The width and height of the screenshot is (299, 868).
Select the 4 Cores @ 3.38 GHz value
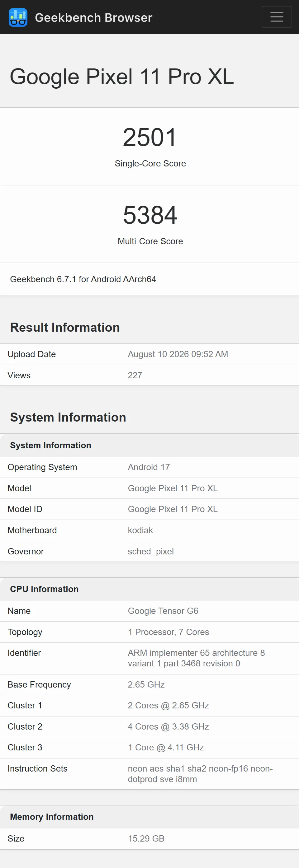coord(168,727)
